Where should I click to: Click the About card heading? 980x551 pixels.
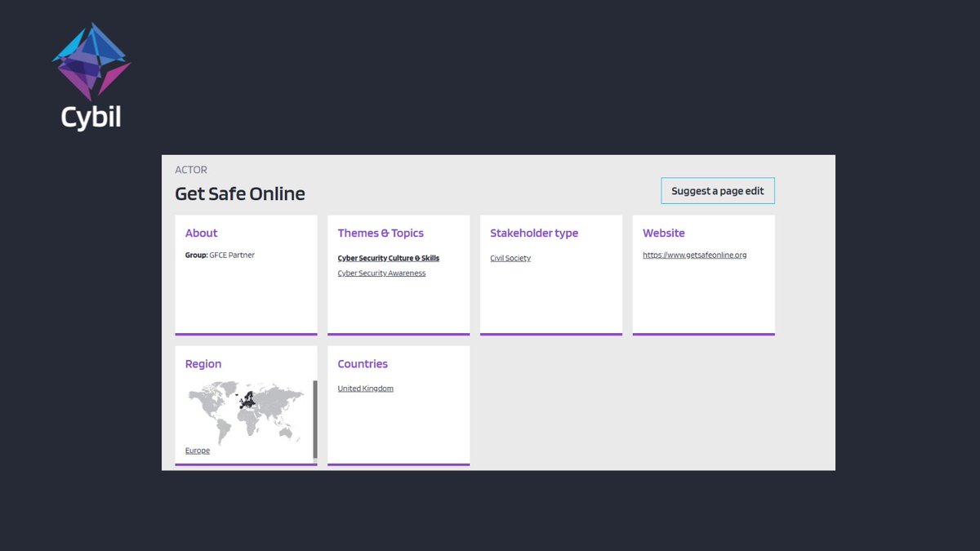click(201, 233)
